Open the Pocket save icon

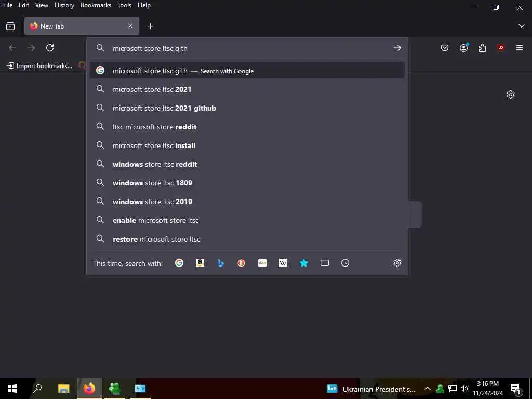coord(445,48)
